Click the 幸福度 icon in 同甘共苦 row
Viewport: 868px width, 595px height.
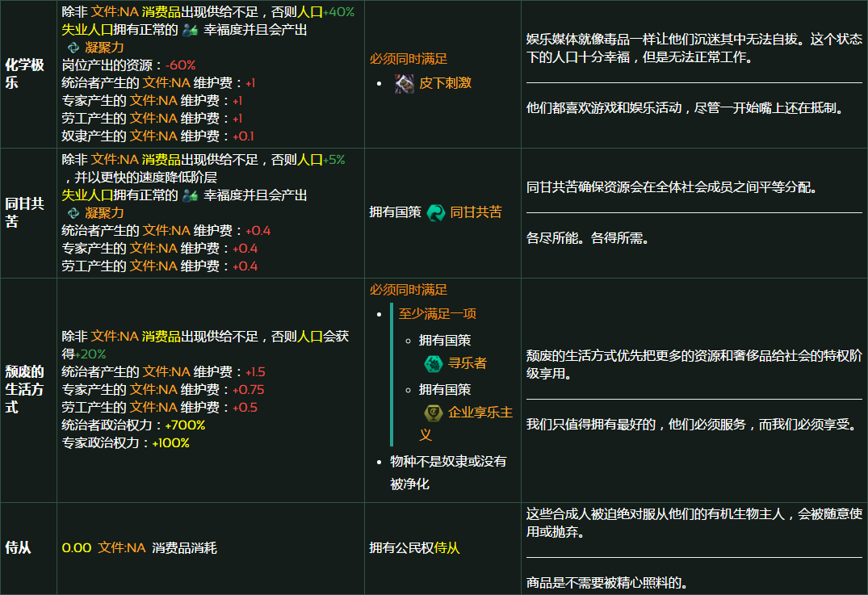[190, 195]
